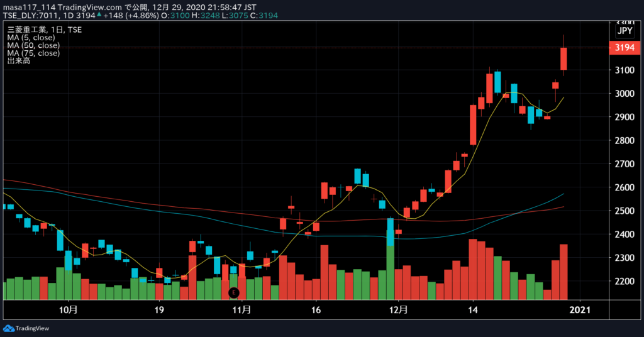The image size is (644, 337).
Task: Click the 3100 price axis label
Action: tap(625, 70)
